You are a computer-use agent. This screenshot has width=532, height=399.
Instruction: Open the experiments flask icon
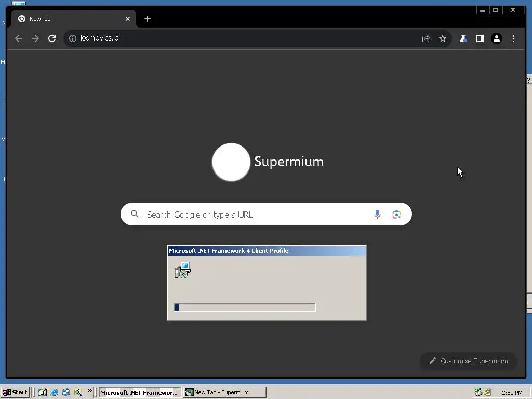463,38
